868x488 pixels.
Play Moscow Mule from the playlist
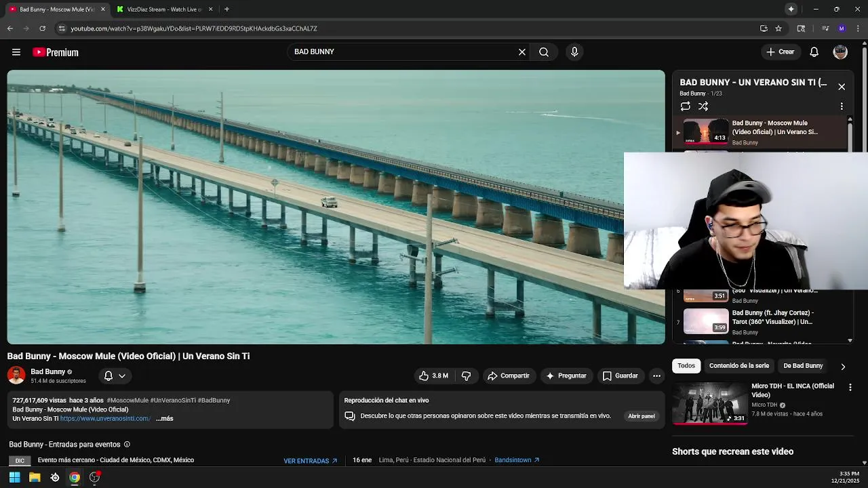tap(759, 132)
